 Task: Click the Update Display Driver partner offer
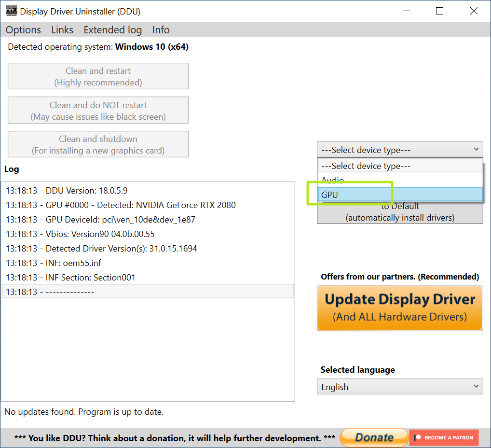point(399,308)
